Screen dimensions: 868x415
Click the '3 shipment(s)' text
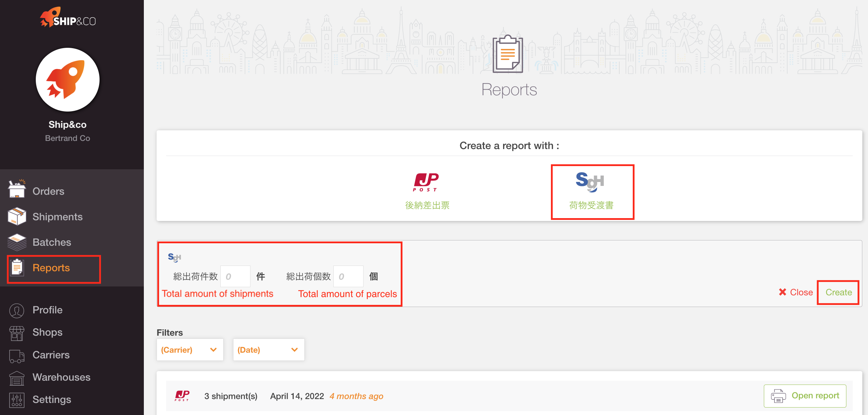pos(231,396)
